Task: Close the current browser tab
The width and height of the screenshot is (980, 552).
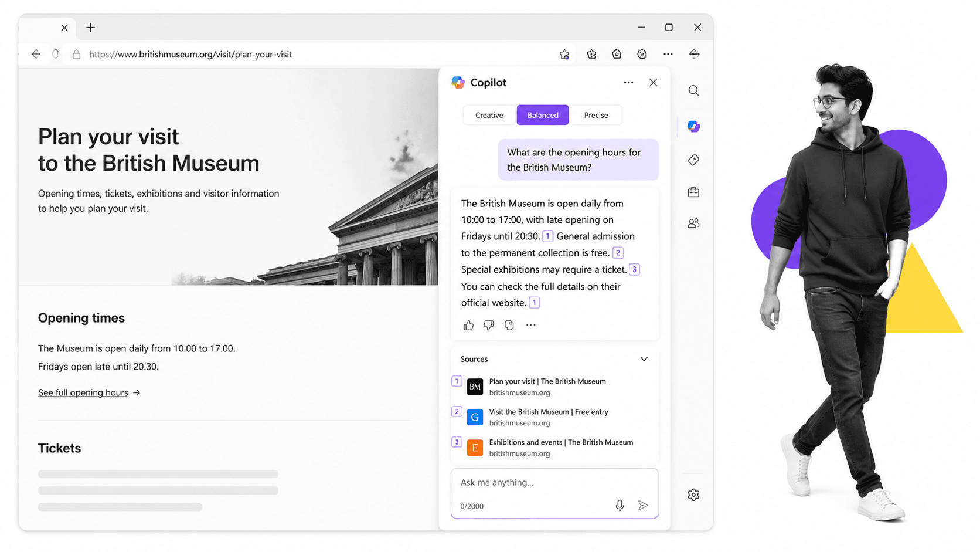Action: [x=64, y=28]
